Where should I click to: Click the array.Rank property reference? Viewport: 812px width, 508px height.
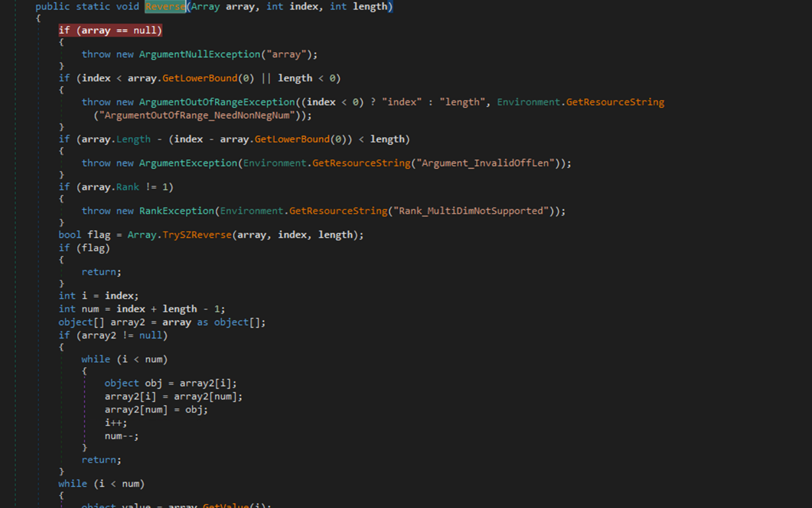(x=128, y=187)
